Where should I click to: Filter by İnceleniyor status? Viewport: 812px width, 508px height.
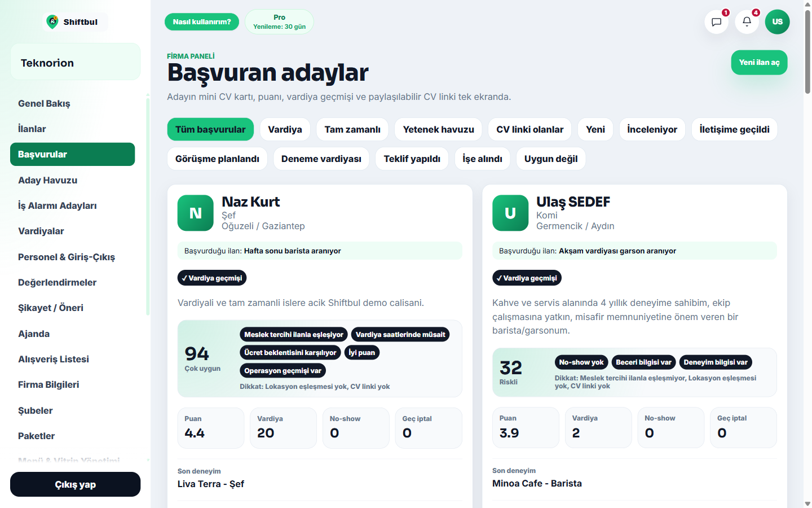coord(652,129)
